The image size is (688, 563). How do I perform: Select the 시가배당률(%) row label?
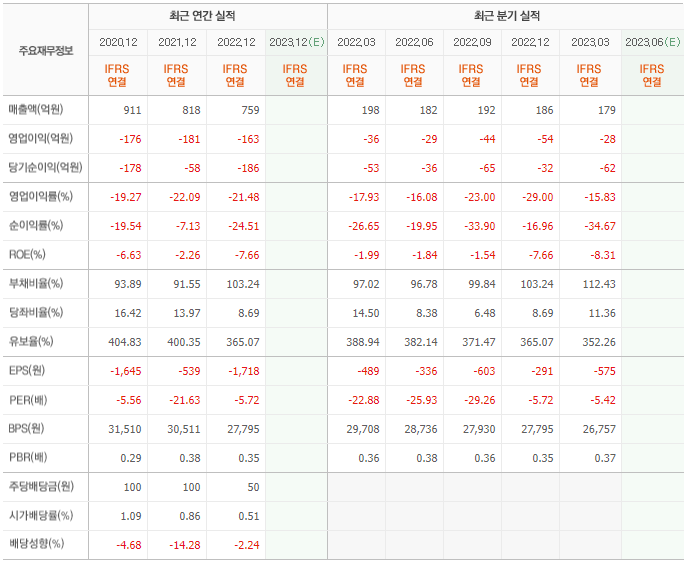(41, 515)
